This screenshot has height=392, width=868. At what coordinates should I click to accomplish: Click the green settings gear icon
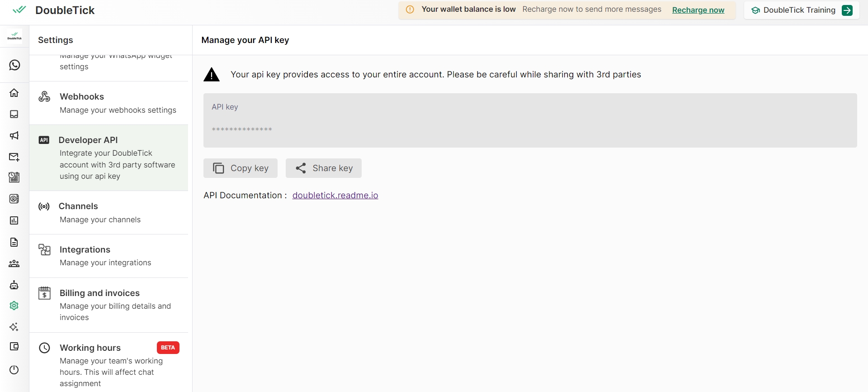click(x=14, y=306)
